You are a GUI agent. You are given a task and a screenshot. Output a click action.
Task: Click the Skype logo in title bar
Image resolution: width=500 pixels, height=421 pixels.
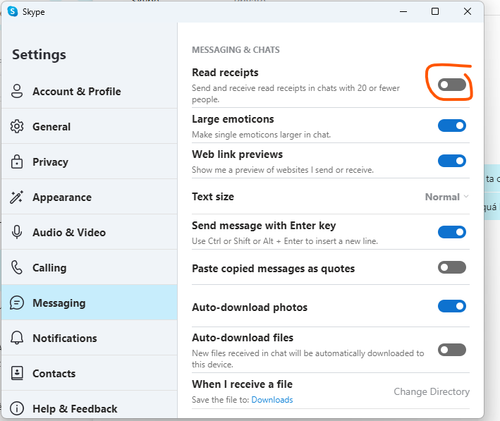[13, 11]
